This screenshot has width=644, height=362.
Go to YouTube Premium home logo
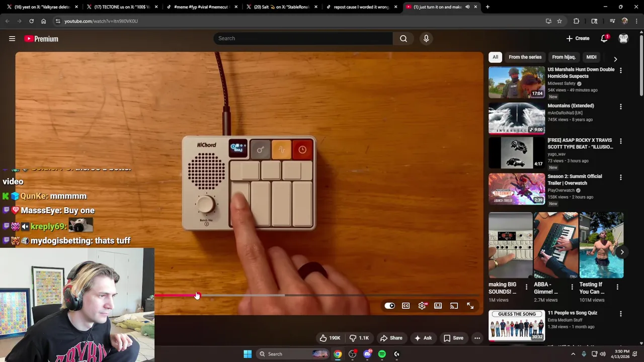pos(41,39)
